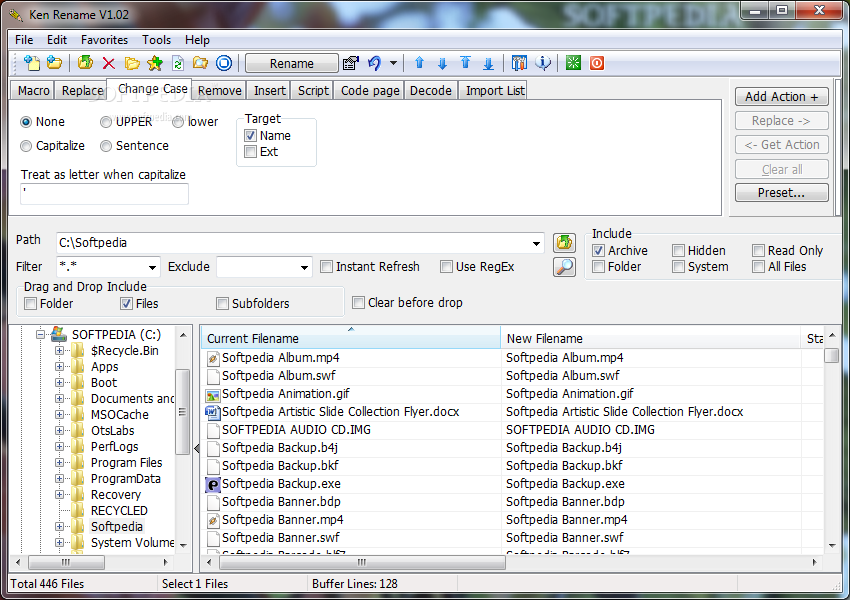850x600 pixels.
Task: Click the add favorite star icon
Action: point(155,63)
